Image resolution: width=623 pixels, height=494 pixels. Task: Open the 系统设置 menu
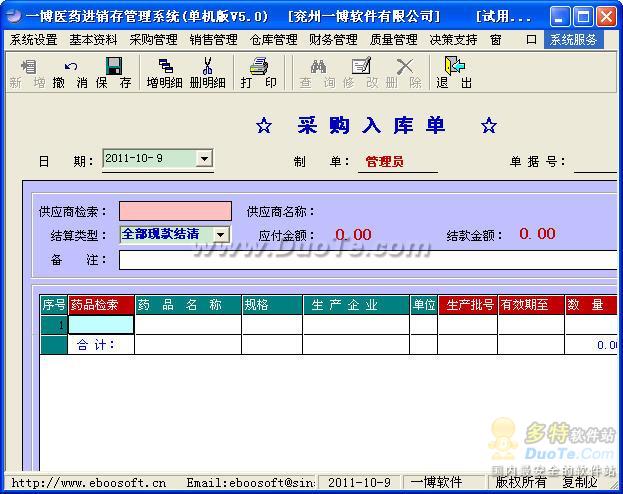coord(34,40)
